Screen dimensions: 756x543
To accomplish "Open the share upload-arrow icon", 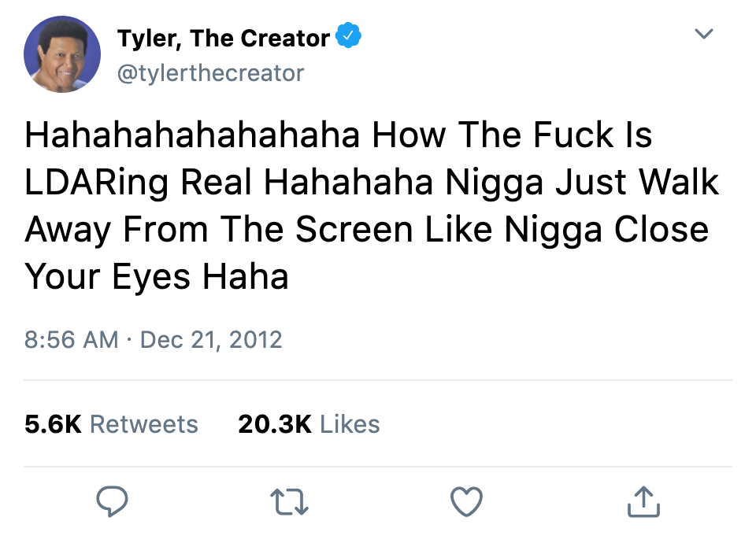I will click(x=643, y=501).
